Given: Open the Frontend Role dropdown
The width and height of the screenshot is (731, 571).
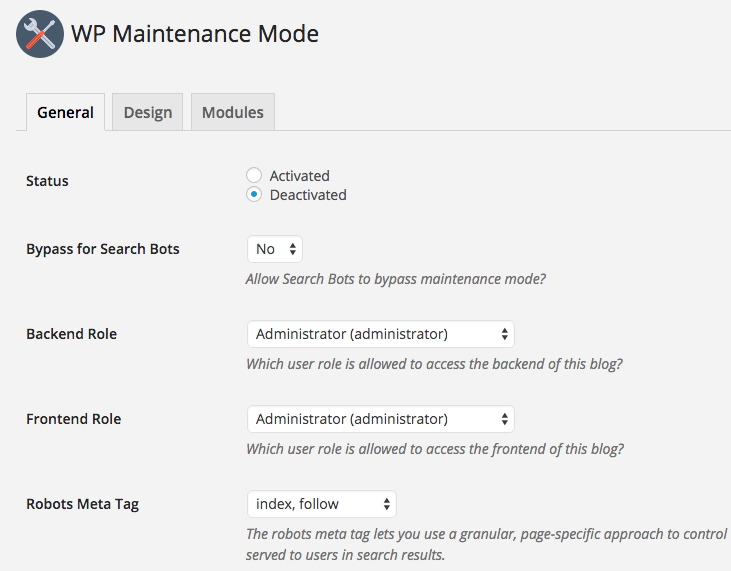Looking at the screenshot, I should click(380, 419).
